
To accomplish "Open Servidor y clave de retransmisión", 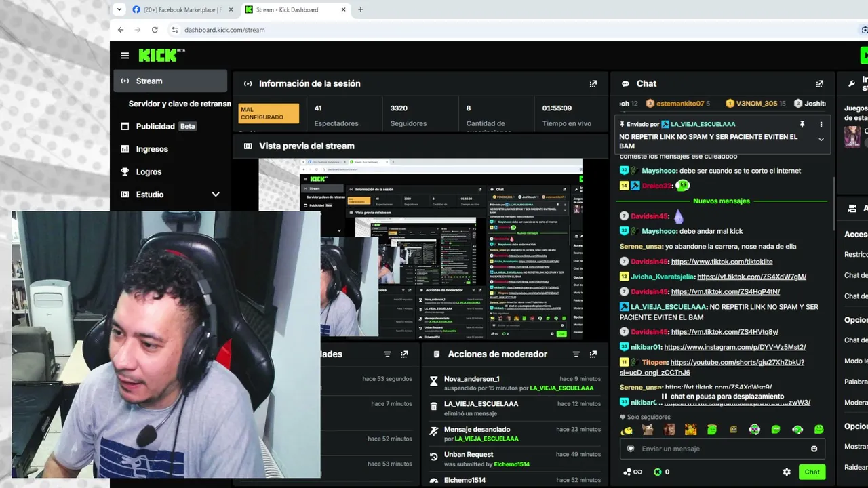I will point(180,104).
